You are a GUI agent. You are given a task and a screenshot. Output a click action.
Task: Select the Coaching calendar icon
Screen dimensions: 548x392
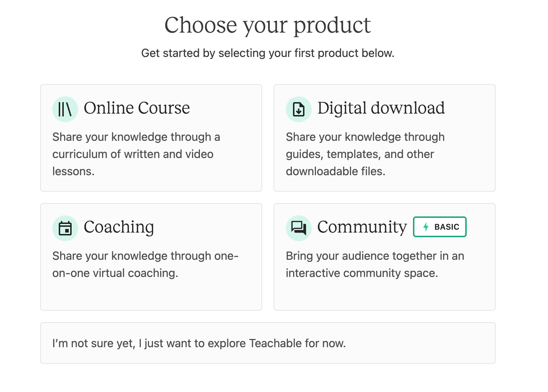click(x=65, y=228)
